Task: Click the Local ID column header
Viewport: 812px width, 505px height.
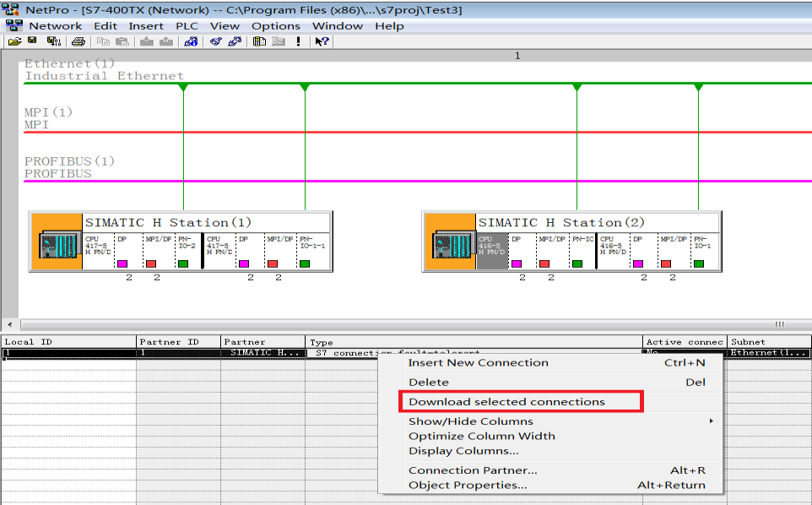Action: [69, 342]
